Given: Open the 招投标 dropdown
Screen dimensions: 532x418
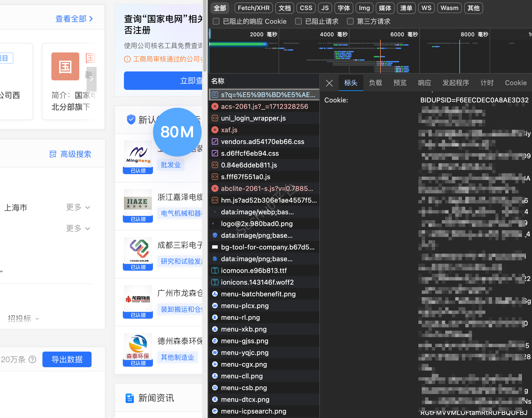Looking at the screenshot, I should [x=23, y=318].
